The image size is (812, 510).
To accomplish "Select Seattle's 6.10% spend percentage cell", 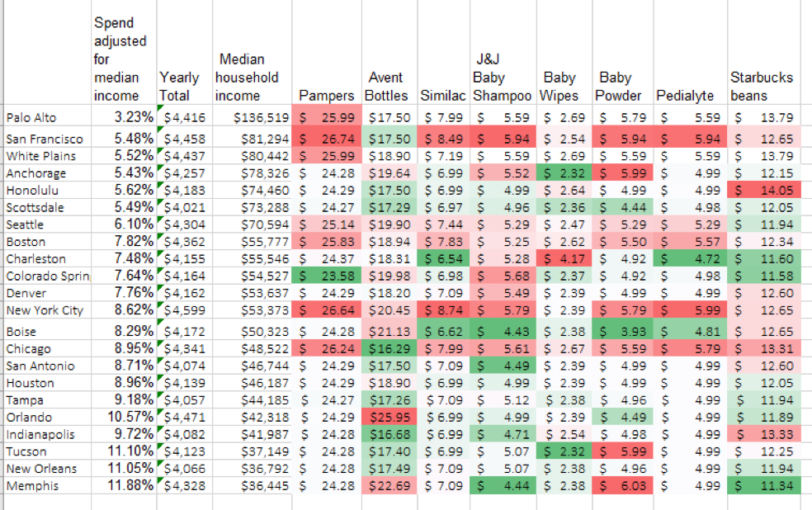I will (124, 224).
